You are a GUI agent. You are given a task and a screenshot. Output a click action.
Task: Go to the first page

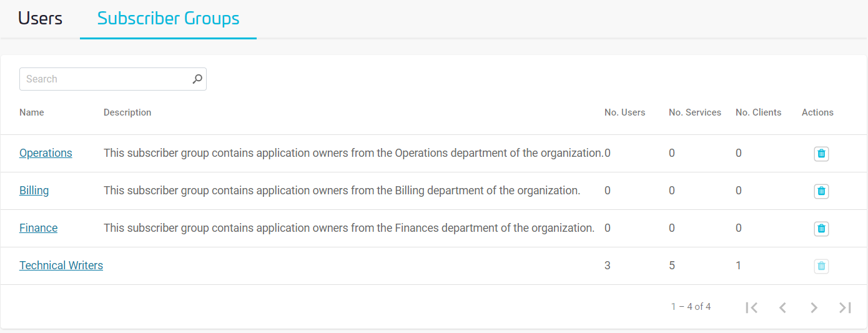752,307
